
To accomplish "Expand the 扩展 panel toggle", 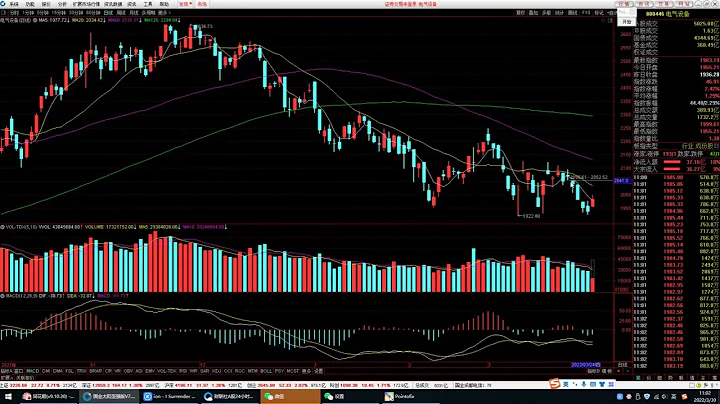I will click(x=6, y=377).
